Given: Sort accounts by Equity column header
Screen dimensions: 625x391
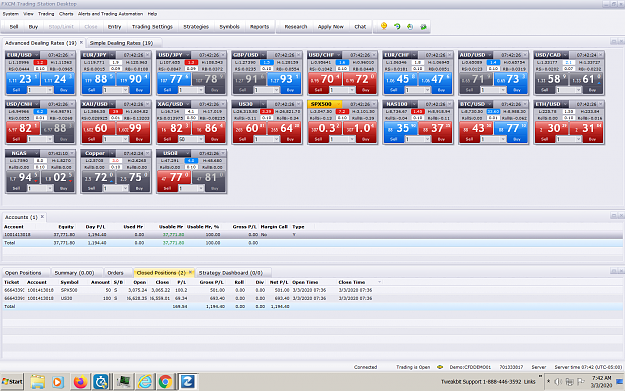Looking at the screenshot, I should 66,227.
